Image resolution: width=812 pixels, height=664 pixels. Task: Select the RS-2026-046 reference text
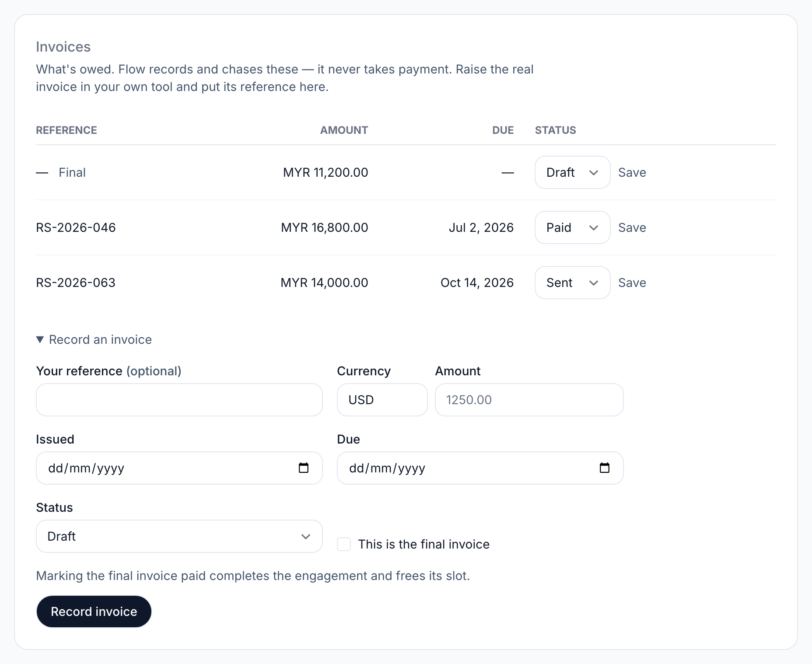(76, 227)
